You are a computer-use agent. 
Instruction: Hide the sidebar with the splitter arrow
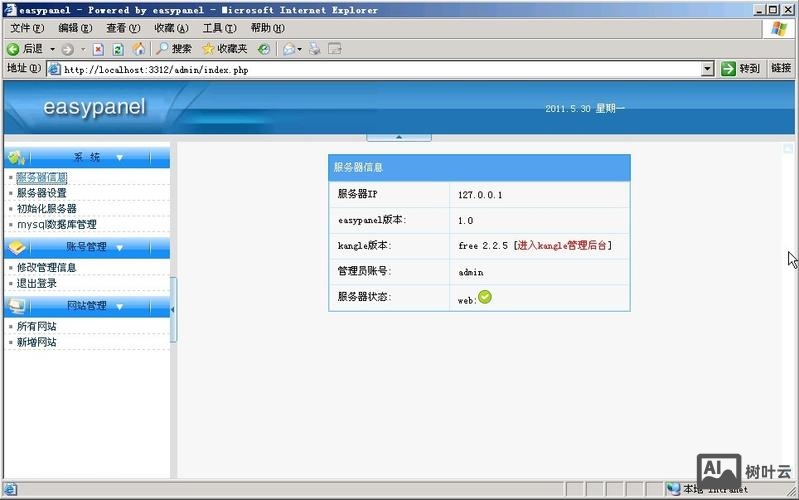[173, 309]
